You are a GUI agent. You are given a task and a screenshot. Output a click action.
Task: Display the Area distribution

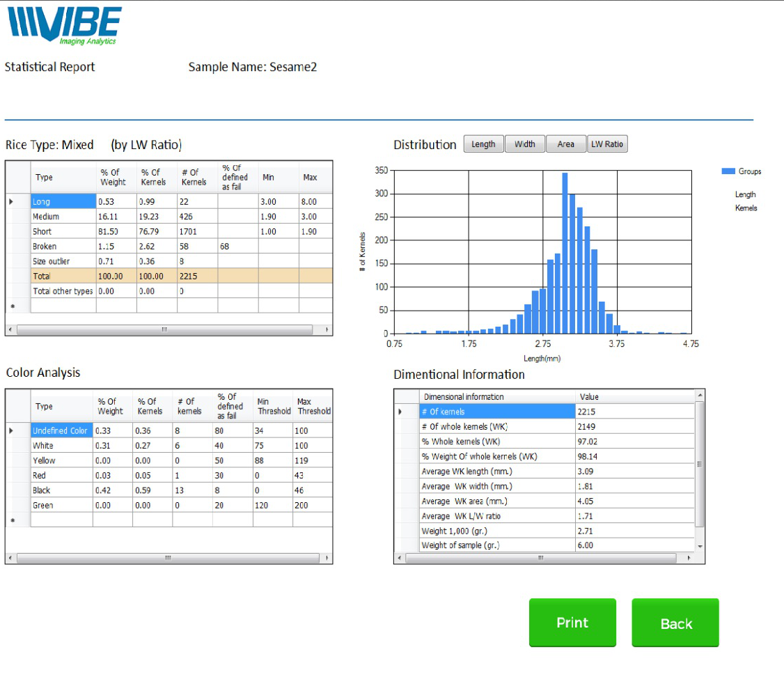[565, 144]
